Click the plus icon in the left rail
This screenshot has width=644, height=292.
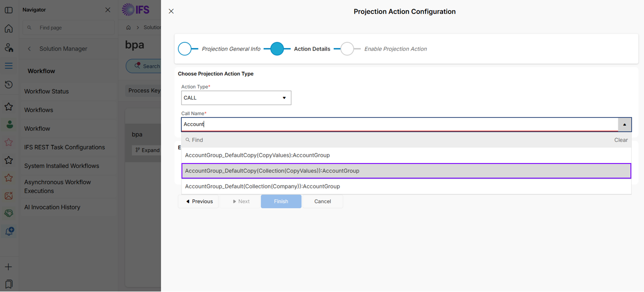pos(9,267)
